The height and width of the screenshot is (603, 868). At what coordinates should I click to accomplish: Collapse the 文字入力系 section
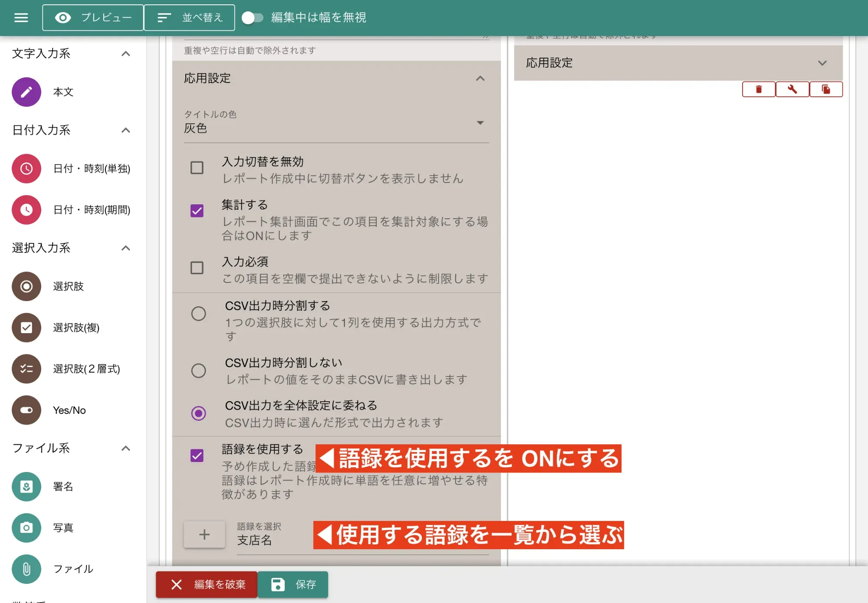click(x=126, y=54)
